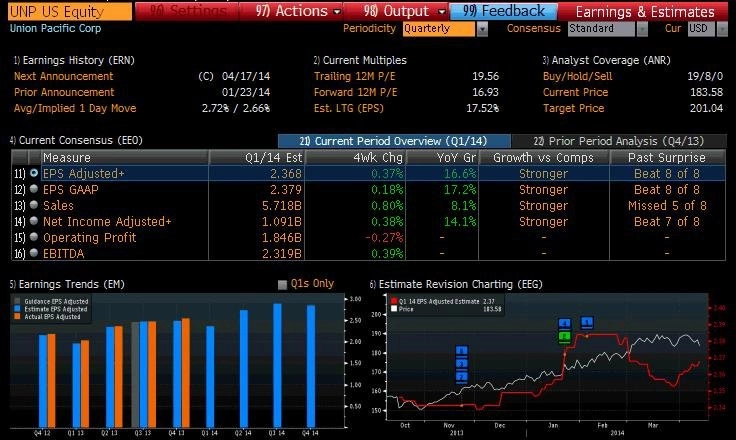This screenshot has height=440, width=736.
Task: Click the top blue marker in November stack
Action: tap(462, 350)
